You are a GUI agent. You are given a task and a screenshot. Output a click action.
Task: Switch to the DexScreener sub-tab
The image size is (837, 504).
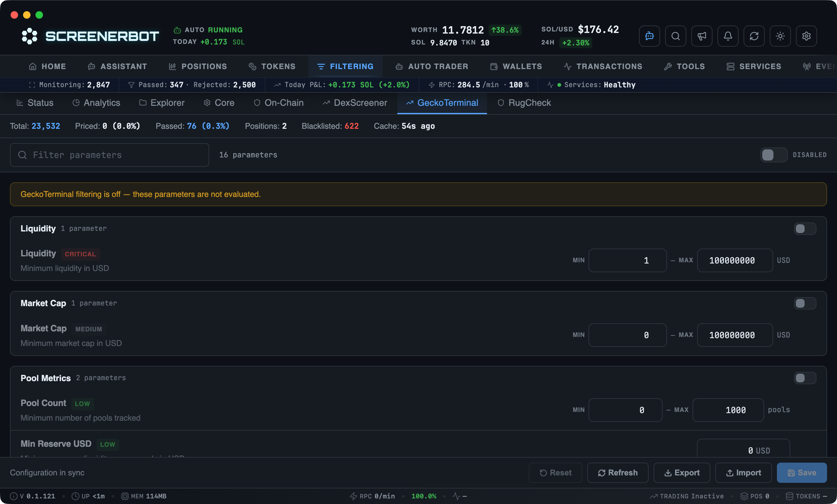[355, 103]
